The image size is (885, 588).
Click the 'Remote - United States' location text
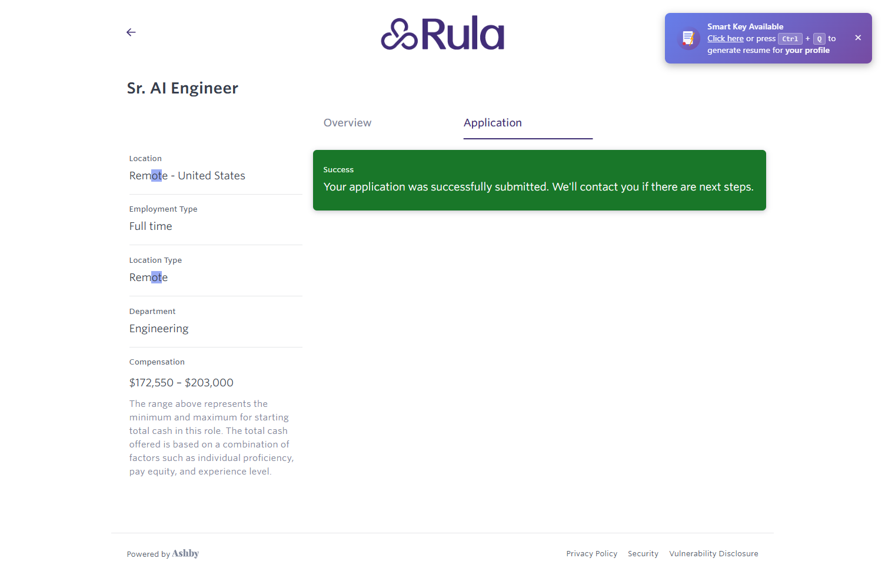187,176
